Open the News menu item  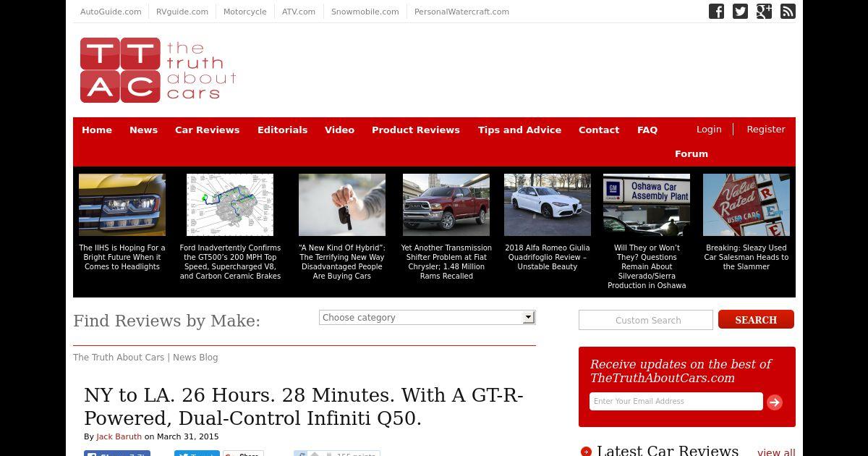tap(143, 130)
